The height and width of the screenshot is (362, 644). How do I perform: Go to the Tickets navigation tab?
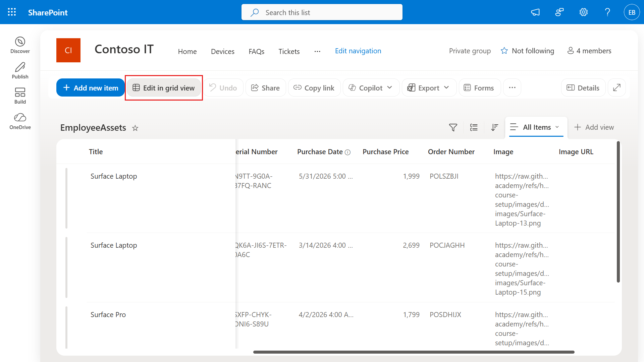click(289, 51)
